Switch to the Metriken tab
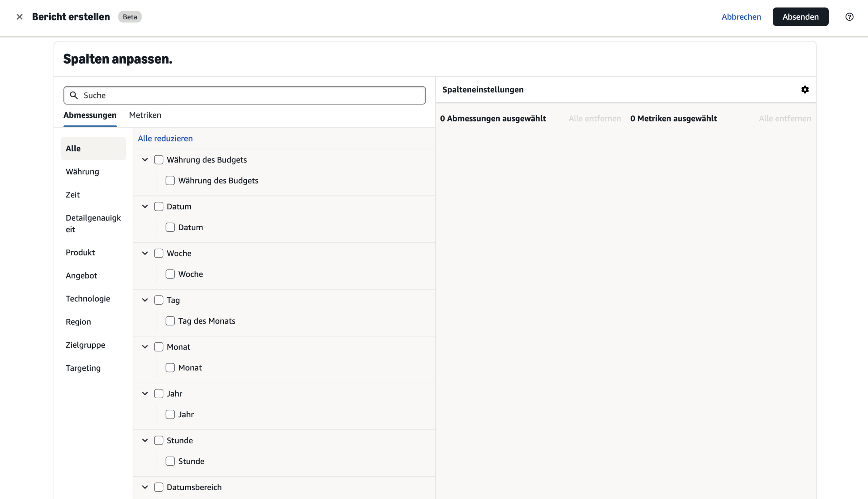Screen dimensions: 868x499 coord(145,115)
